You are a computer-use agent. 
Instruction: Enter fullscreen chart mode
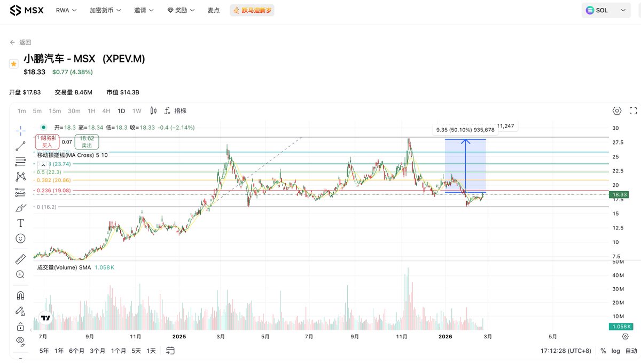tap(634, 110)
